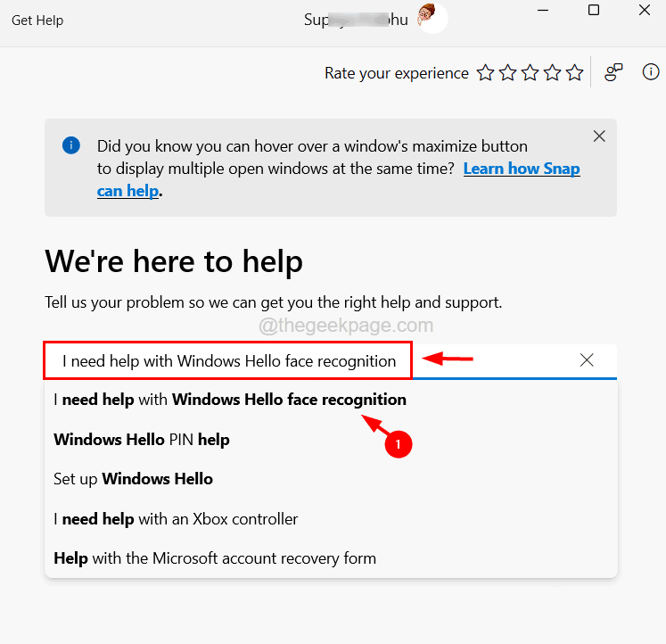Open the user profile avatar
The width and height of the screenshot is (666, 644).
tap(432, 20)
